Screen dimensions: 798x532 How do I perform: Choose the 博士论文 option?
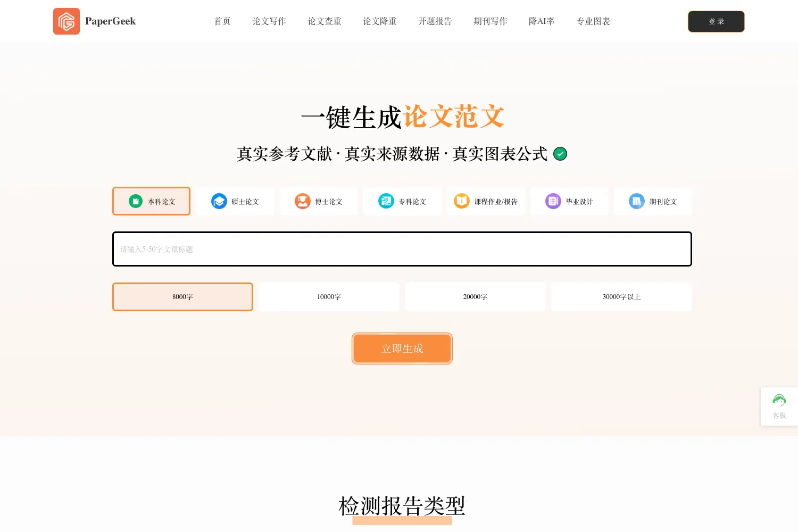coord(318,201)
